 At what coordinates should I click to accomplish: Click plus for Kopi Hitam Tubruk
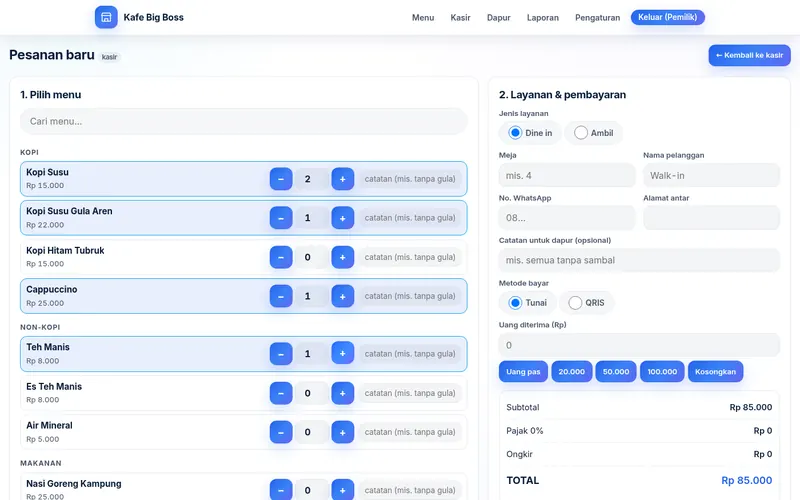tap(342, 257)
